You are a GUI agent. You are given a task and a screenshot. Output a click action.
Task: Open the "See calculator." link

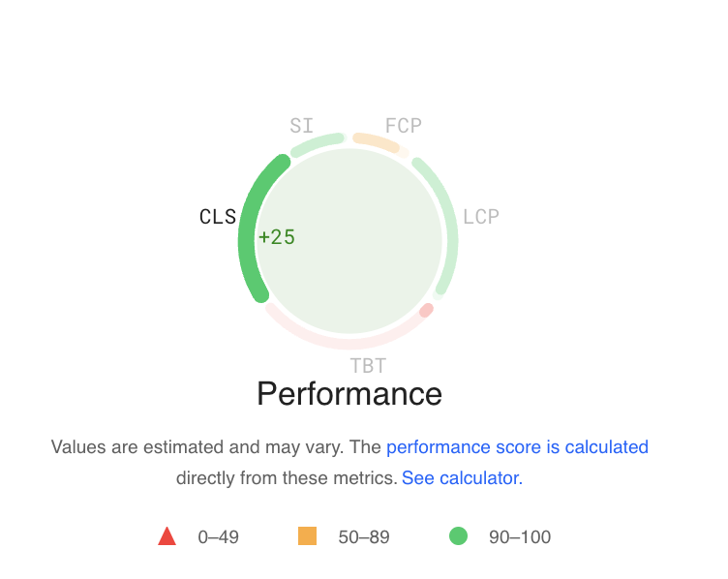tap(462, 478)
